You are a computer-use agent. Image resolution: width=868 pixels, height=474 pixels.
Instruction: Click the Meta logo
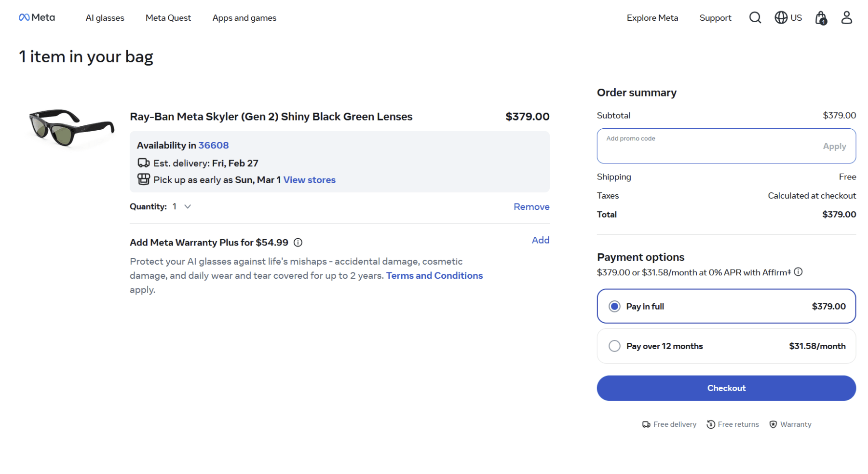(x=36, y=17)
